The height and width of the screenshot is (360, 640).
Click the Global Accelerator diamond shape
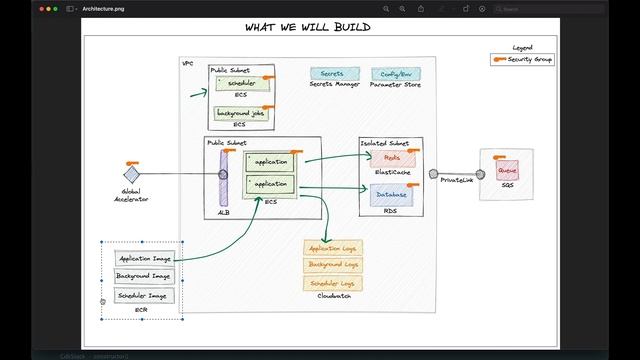pyautogui.click(x=131, y=174)
